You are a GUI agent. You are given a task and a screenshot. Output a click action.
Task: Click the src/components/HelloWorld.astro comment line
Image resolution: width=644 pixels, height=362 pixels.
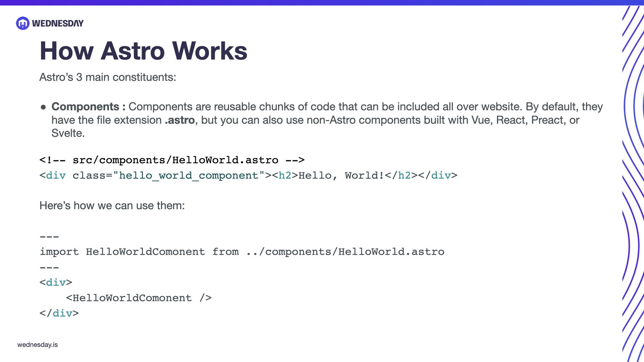tap(172, 160)
